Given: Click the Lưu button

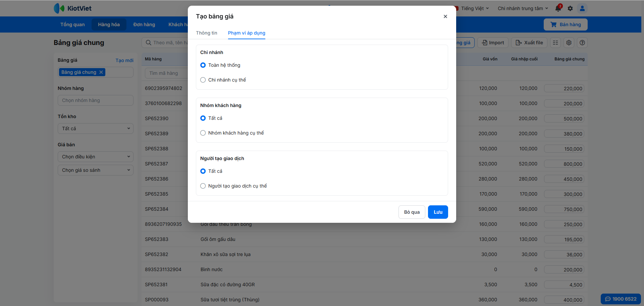Looking at the screenshot, I should (438, 212).
